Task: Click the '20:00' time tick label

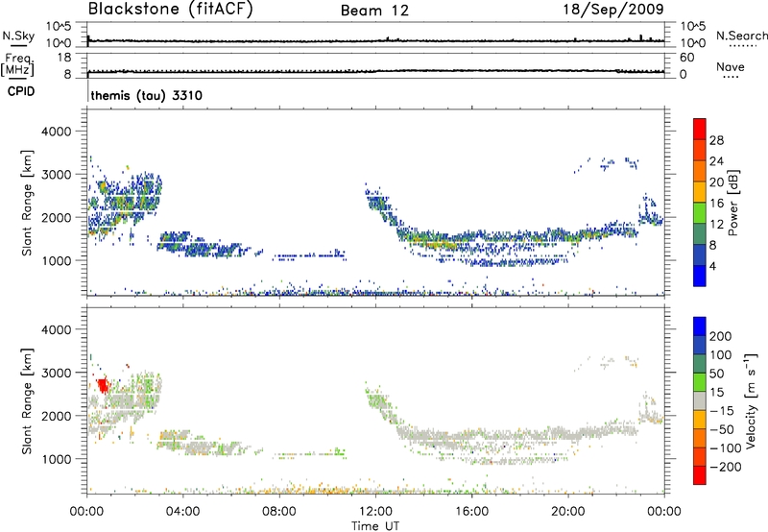Action: click(568, 512)
